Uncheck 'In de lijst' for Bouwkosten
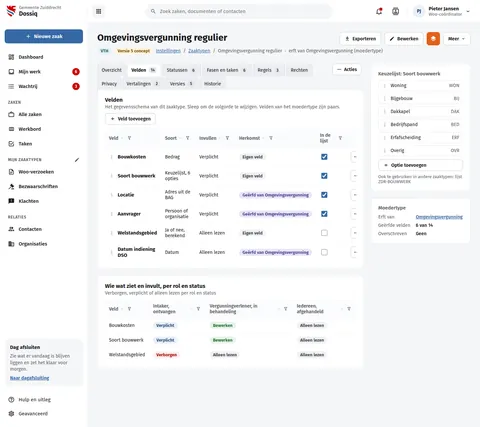 (x=324, y=157)
